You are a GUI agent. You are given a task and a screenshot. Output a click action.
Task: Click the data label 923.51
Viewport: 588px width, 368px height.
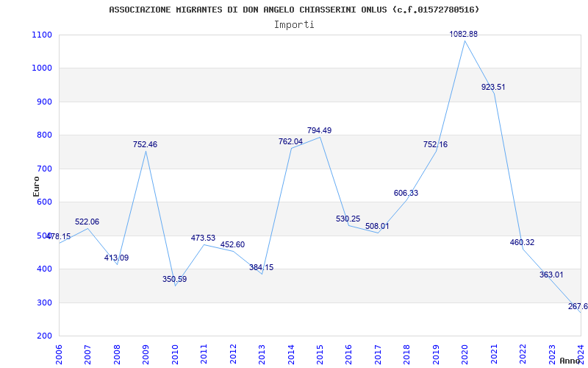click(493, 87)
